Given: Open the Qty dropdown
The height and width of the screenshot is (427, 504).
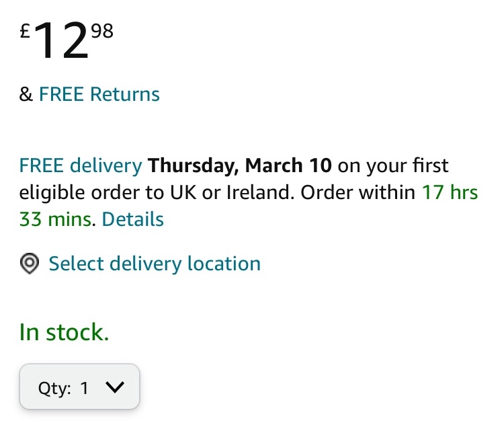Looking at the screenshot, I should point(79,387).
